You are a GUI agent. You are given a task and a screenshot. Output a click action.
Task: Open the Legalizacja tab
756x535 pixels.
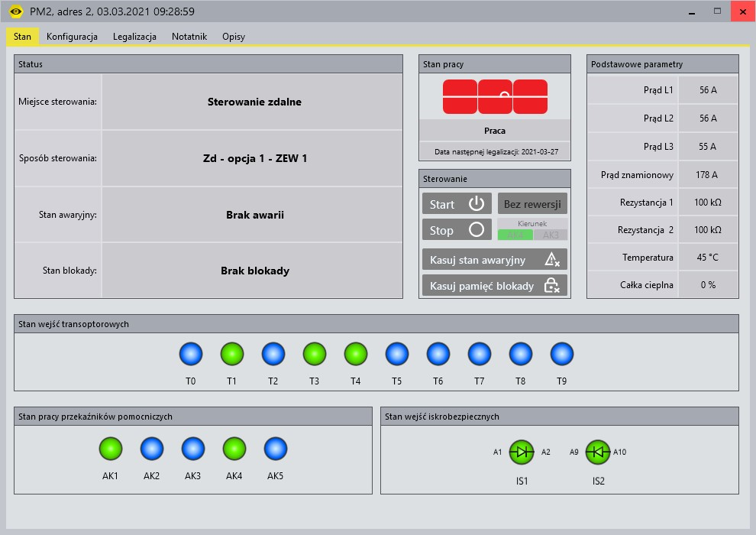(x=134, y=37)
